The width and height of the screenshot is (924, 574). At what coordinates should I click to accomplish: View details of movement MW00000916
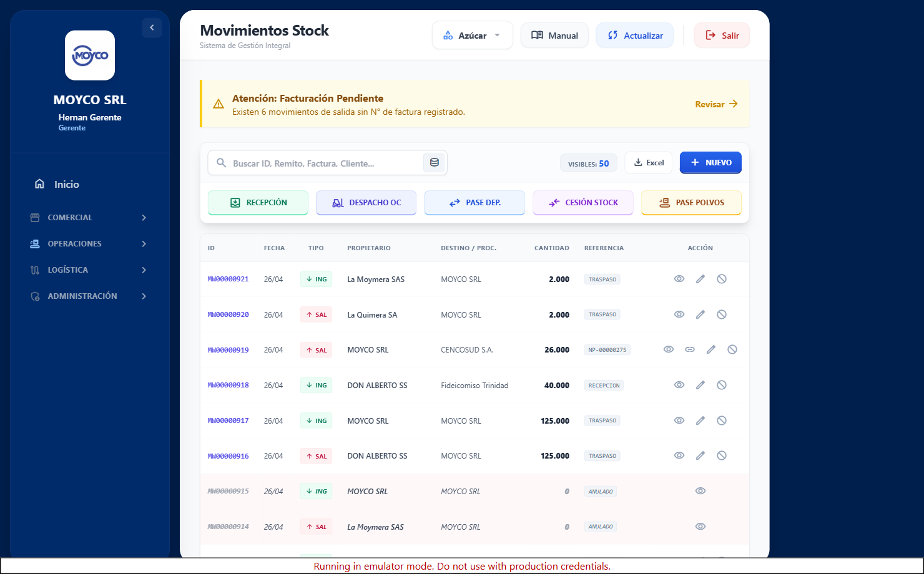coord(679,455)
